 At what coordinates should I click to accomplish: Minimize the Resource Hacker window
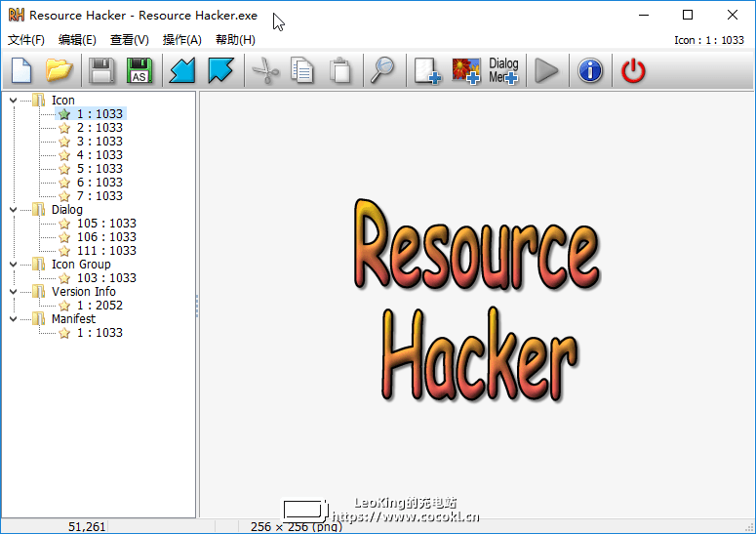[644, 15]
